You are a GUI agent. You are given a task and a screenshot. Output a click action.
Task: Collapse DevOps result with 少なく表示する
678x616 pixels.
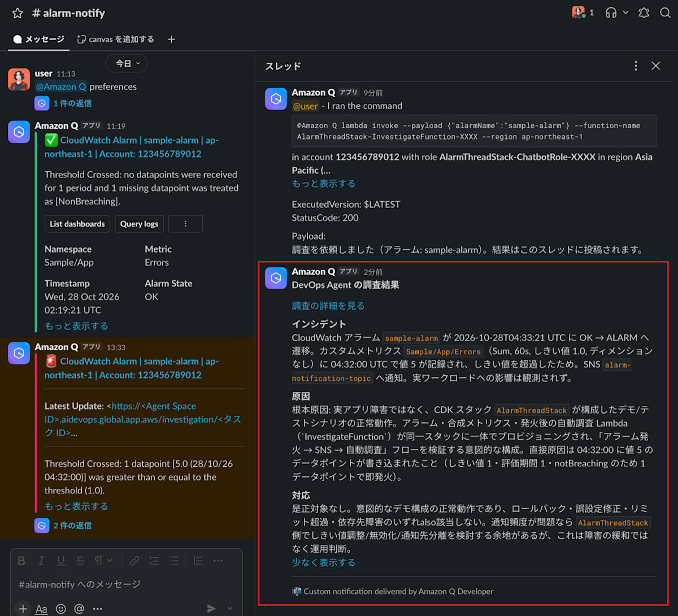pos(324,562)
